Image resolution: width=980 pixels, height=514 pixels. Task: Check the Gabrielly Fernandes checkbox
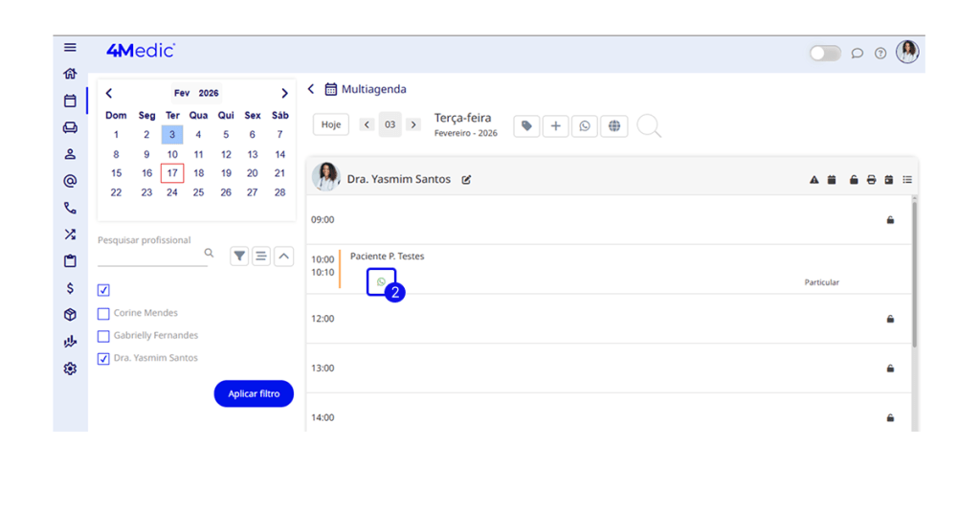[103, 336]
